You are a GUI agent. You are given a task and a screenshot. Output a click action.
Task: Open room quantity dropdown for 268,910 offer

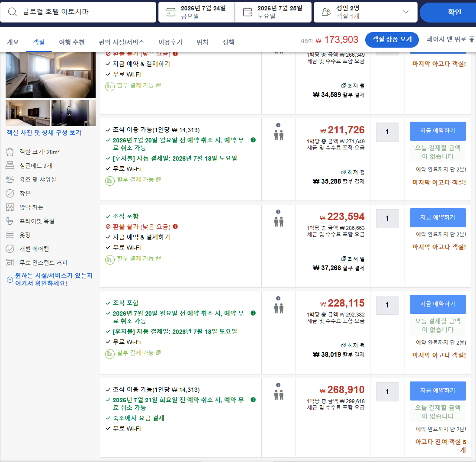coord(387,391)
